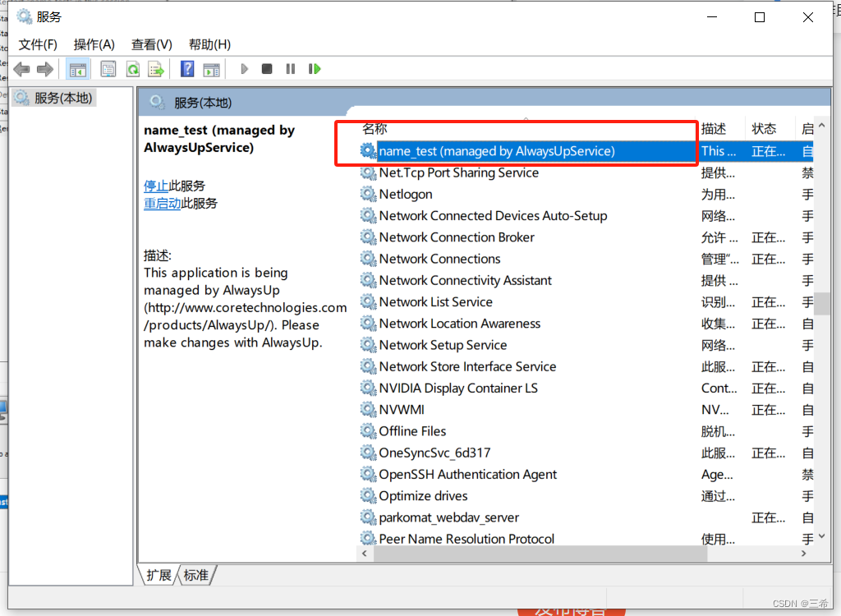Click the Services app icon in title bar

pos(25,16)
